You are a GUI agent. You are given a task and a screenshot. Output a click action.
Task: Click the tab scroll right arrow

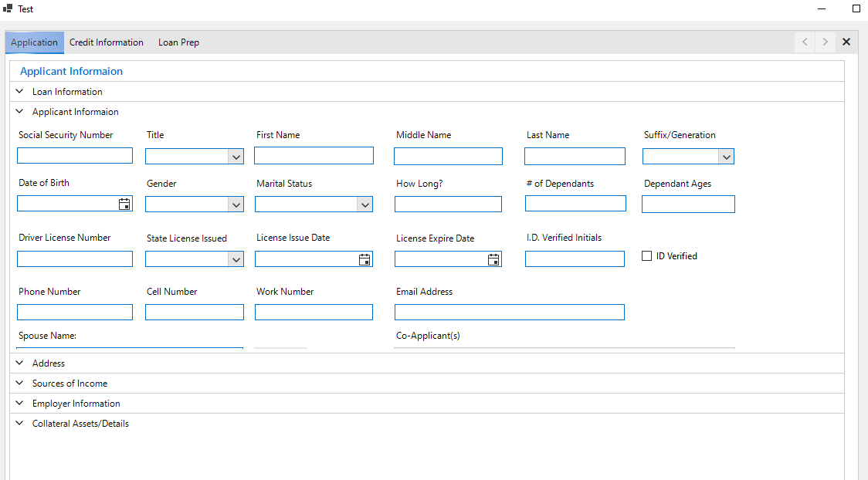pyautogui.click(x=826, y=42)
